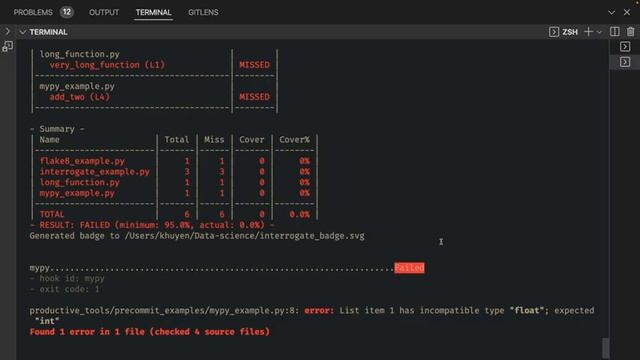Kill terminal with trash icon
This screenshot has height=360, width=640.
tap(631, 32)
